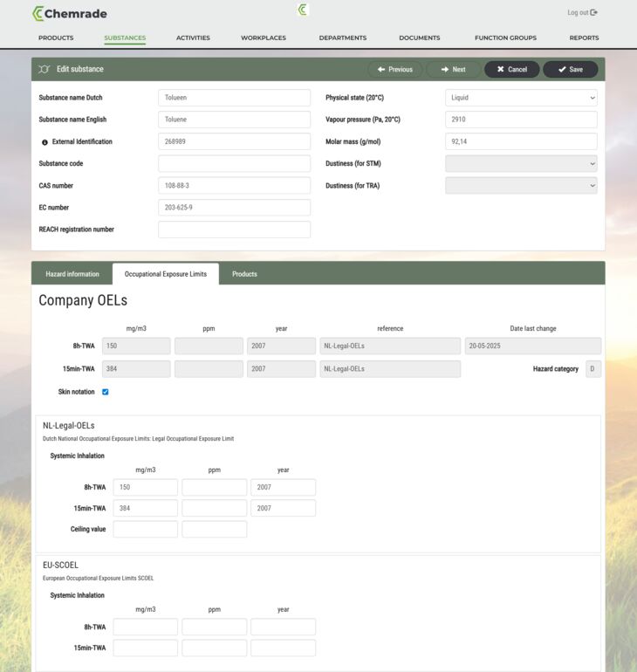637x672 pixels.
Task: Click the small green Chemrade icon at top center
Action: (303, 10)
